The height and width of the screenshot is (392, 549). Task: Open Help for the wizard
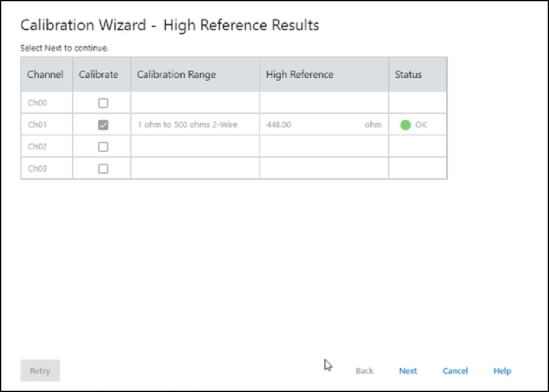[502, 371]
